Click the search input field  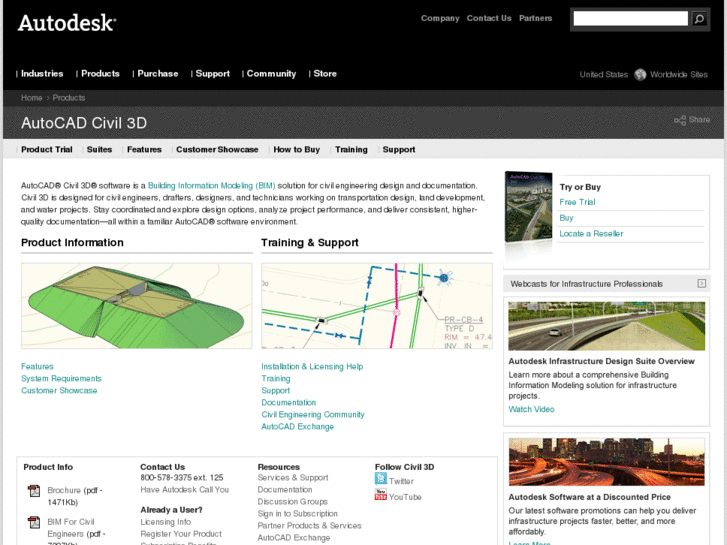(631, 19)
